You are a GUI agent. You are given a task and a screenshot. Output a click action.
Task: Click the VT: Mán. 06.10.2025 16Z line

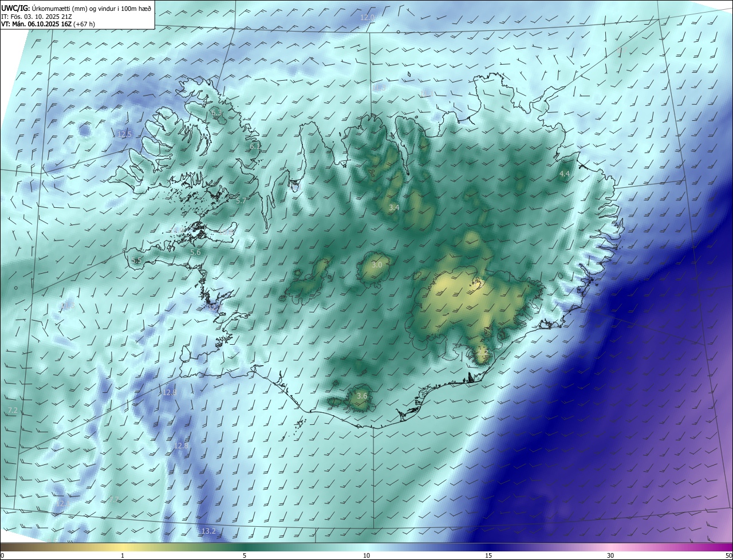coord(48,24)
